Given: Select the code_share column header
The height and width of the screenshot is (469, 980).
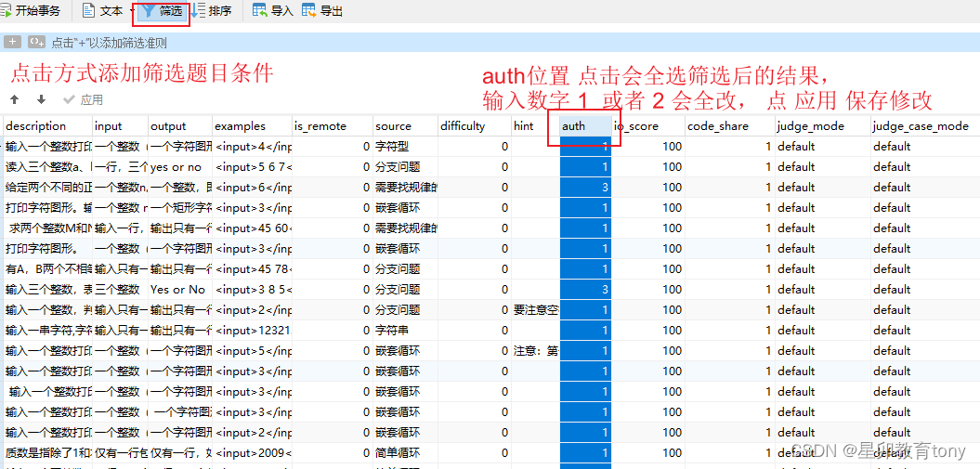Looking at the screenshot, I should click(729, 126).
